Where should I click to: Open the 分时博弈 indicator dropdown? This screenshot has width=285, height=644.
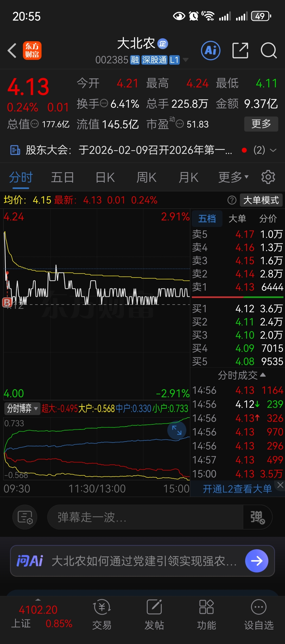22,409
